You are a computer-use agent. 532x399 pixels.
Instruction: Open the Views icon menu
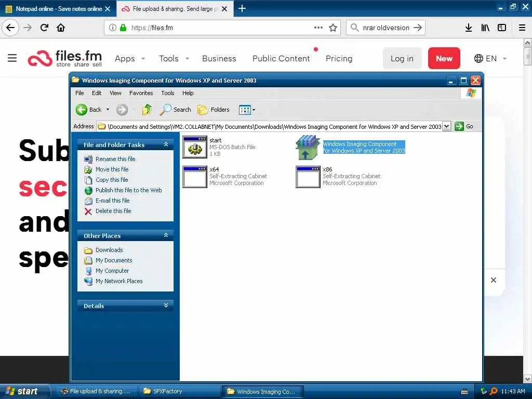(x=247, y=110)
